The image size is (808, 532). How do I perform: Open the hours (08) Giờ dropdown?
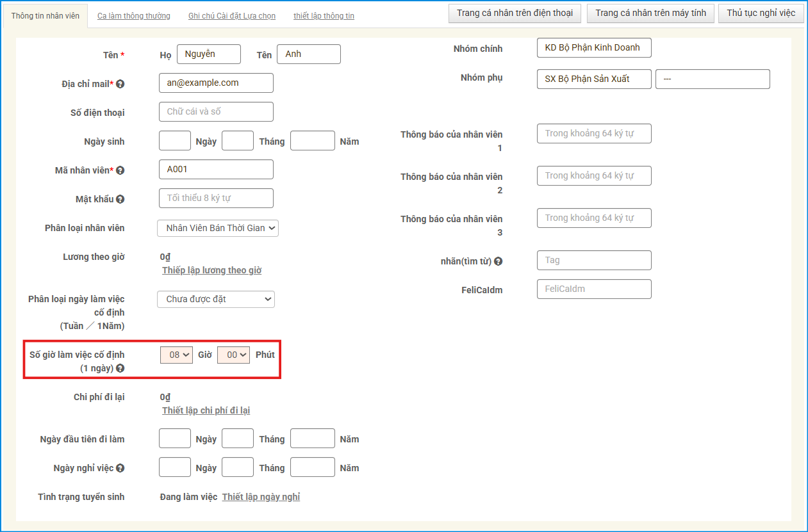[x=176, y=355]
